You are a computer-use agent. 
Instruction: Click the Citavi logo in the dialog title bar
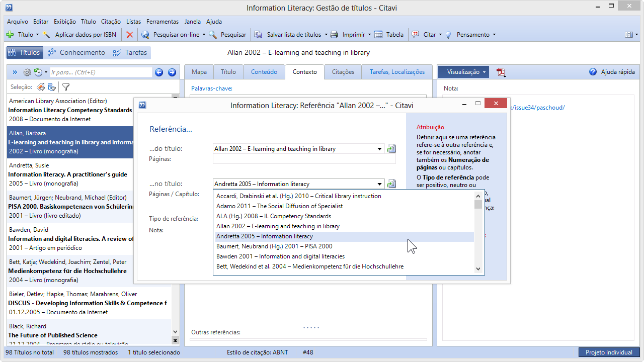(142, 105)
